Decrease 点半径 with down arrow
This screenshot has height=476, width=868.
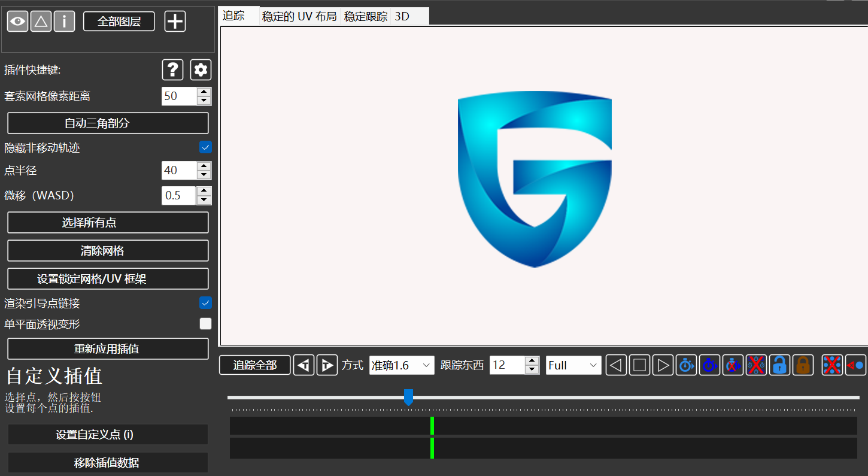pos(204,175)
